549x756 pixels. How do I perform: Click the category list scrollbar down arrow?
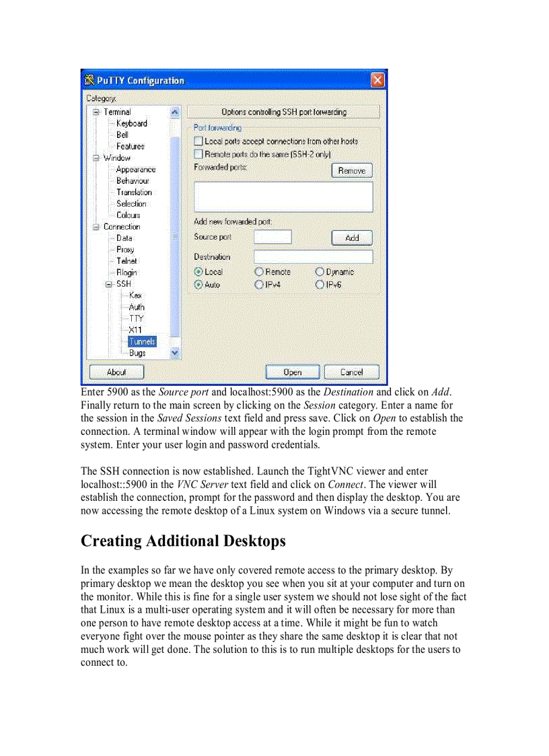pyautogui.click(x=174, y=353)
